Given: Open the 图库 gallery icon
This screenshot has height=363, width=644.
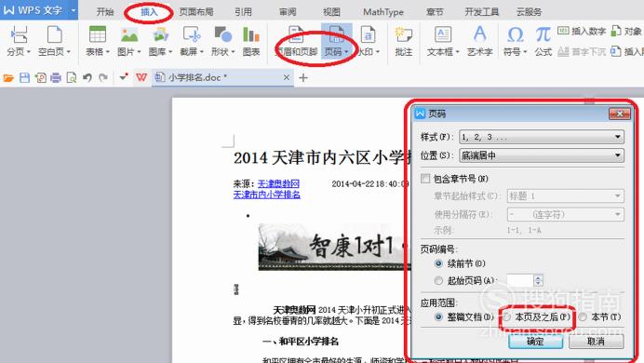Looking at the screenshot, I should [x=160, y=35].
